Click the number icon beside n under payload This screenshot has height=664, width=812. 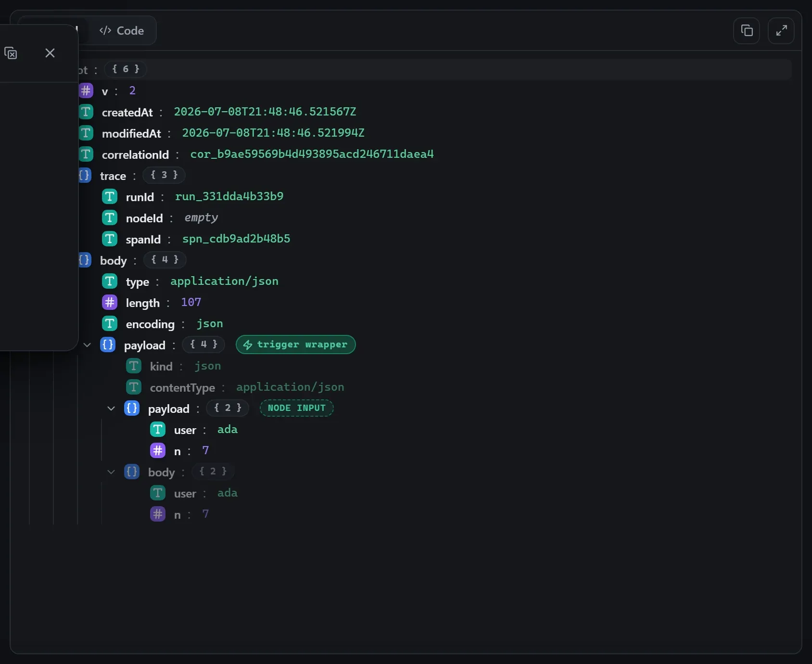click(158, 450)
